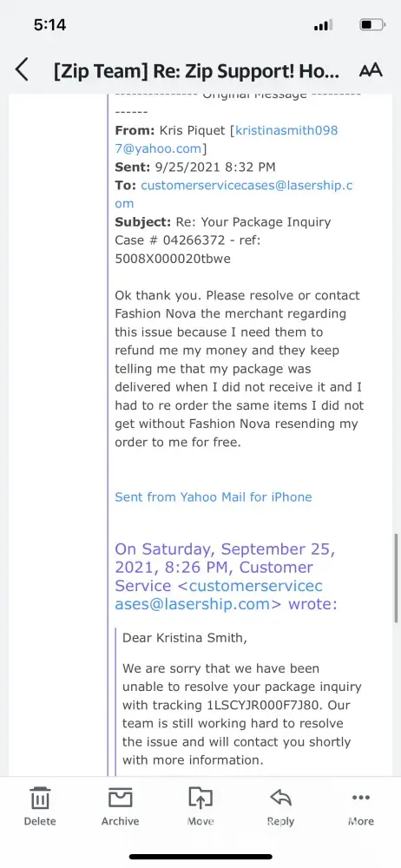This screenshot has height=868, width=401.
Task: Open the More ellipsis options
Action: click(360, 806)
